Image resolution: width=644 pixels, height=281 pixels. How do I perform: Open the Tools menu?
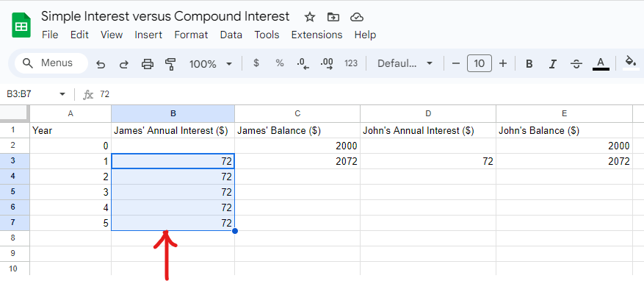[x=267, y=35]
